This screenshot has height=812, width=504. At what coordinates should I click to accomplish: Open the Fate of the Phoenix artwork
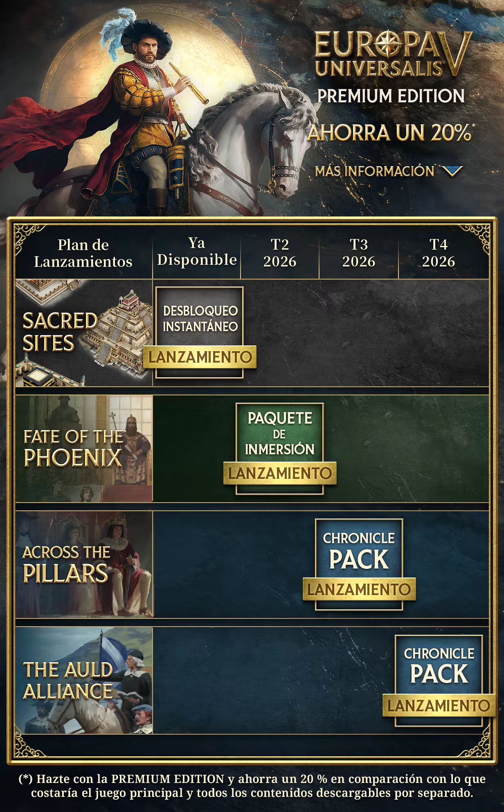coord(84,449)
